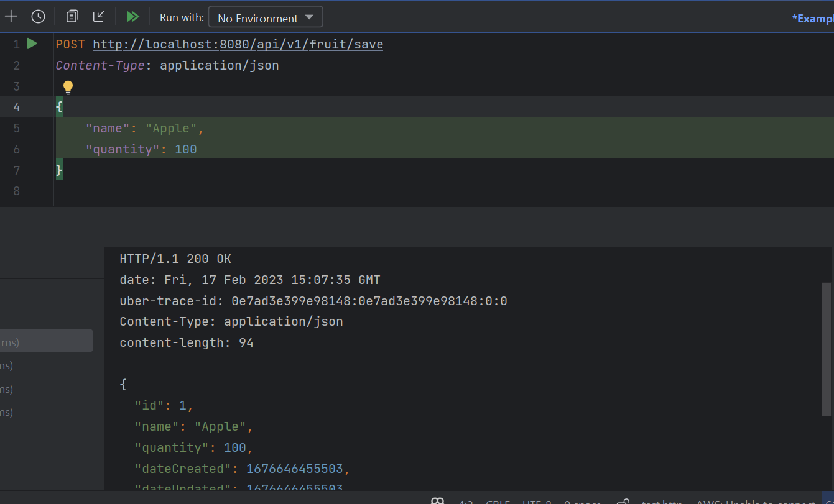The image size is (834, 504).
Task: Click the yellow lightbulb intention icon
Action: click(x=68, y=87)
